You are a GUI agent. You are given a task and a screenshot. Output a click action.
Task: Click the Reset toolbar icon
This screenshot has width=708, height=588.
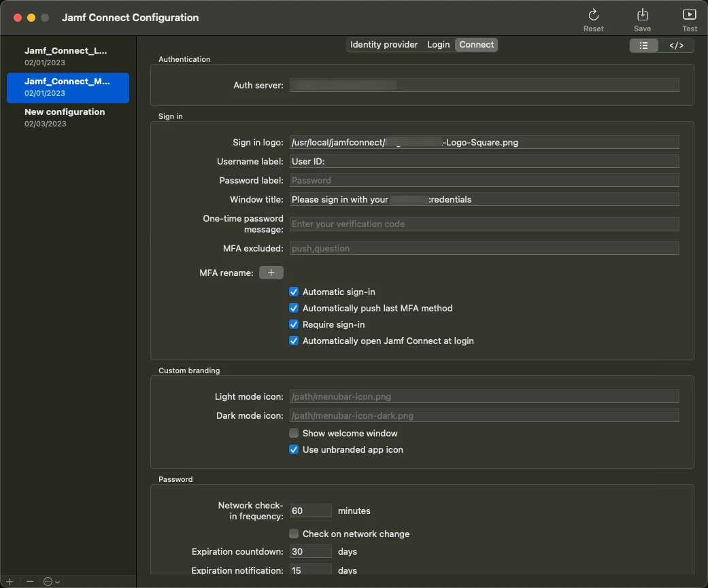coord(593,16)
